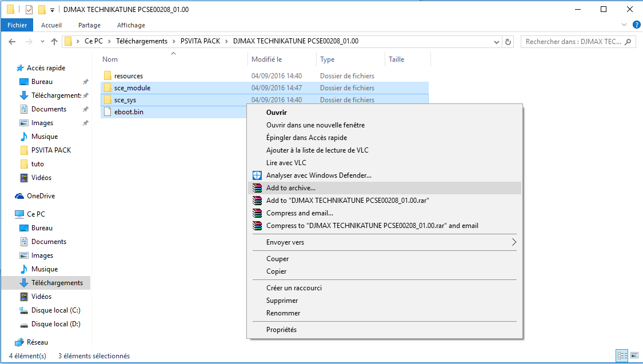Open Accès rapide in navigation pane
The image size is (643, 364).
click(41, 68)
